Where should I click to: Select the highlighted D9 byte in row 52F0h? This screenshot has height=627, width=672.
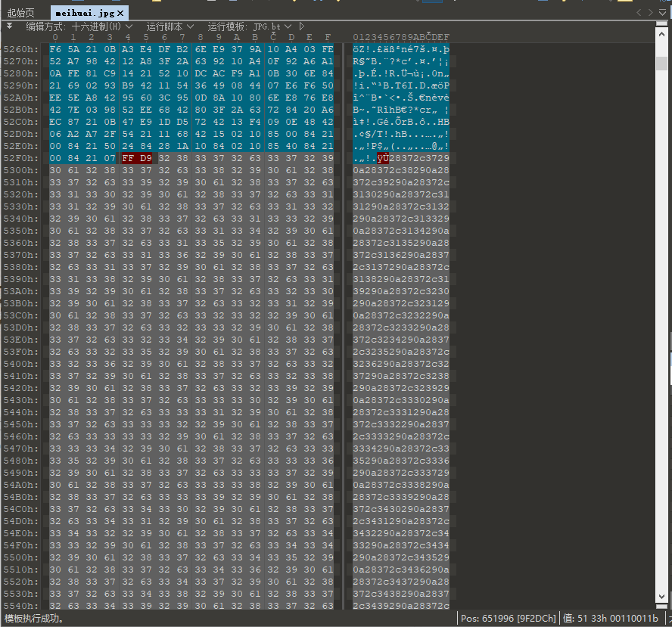[146, 158]
